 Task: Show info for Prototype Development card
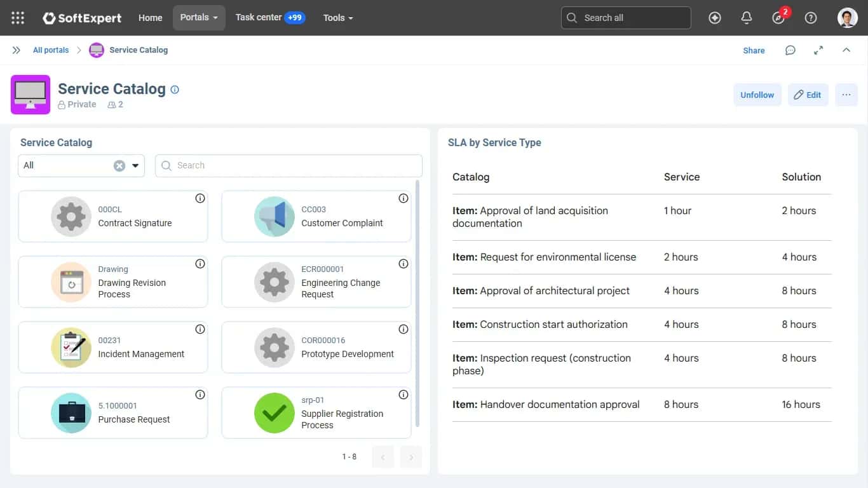pyautogui.click(x=403, y=329)
